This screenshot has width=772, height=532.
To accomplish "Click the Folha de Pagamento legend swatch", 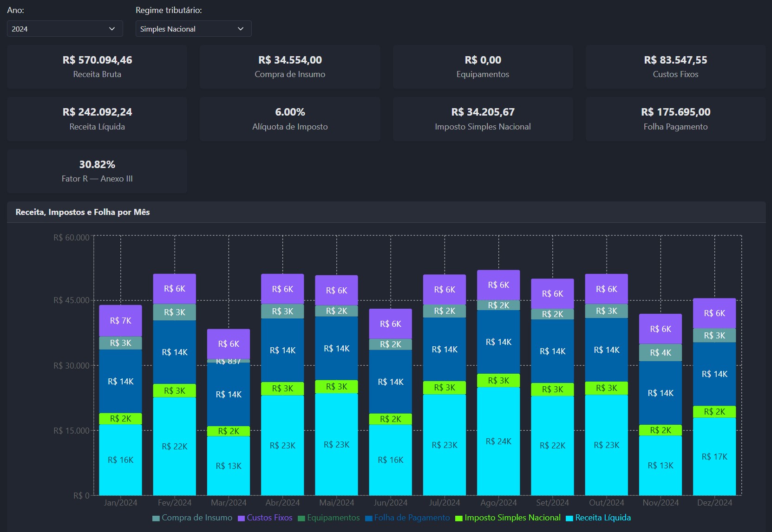I will pos(369,518).
